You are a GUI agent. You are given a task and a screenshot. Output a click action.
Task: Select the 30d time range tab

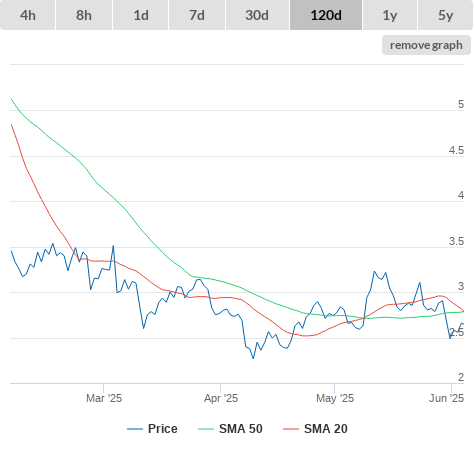(257, 15)
